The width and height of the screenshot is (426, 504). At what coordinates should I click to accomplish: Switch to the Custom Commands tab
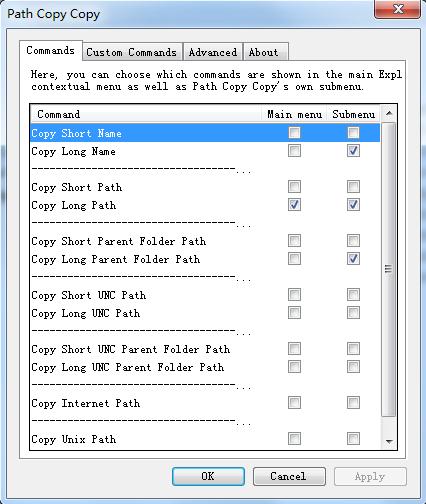tap(132, 52)
